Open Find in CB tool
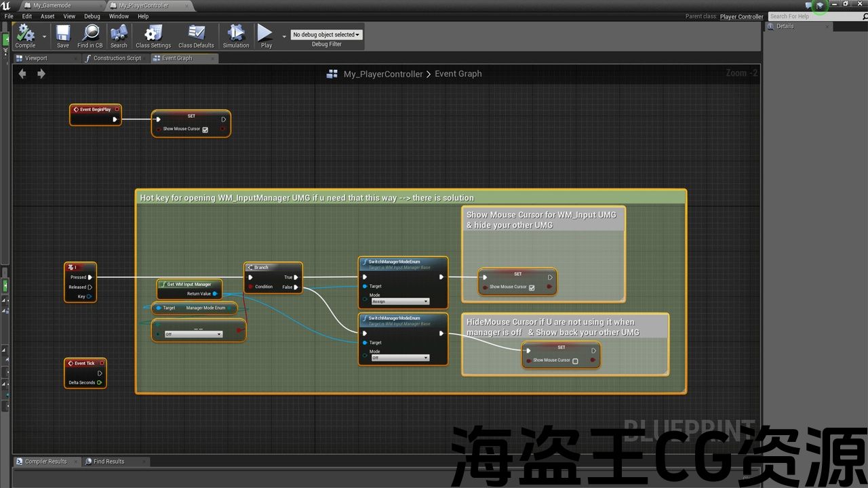 click(x=90, y=35)
